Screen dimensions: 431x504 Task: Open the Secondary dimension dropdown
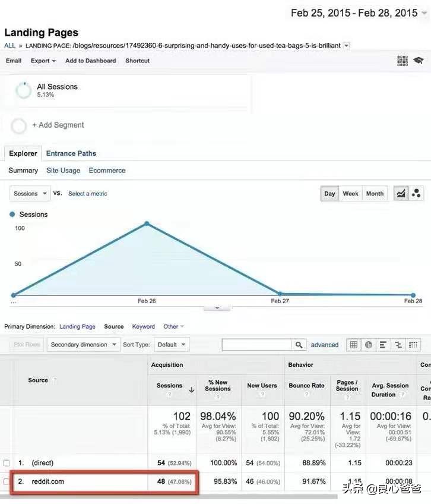84,345
